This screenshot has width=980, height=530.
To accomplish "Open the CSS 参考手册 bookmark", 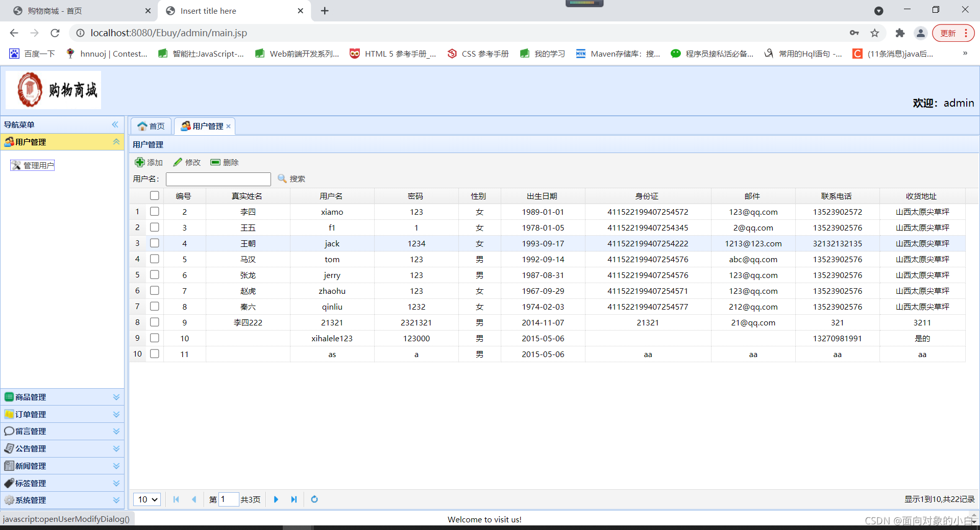I will tap(478, 54).
